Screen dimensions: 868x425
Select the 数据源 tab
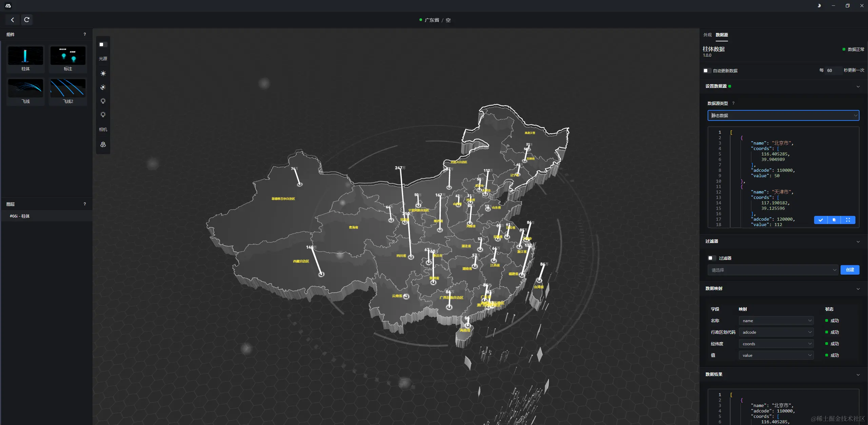tap(722, 35)
